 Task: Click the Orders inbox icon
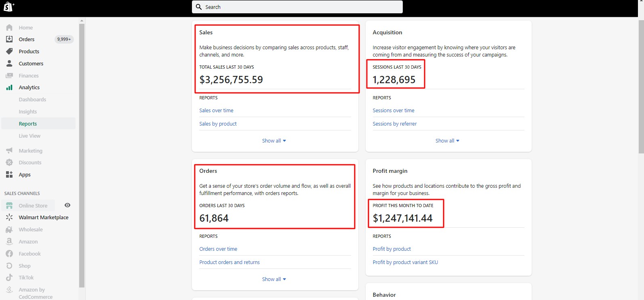pos(9,39)
